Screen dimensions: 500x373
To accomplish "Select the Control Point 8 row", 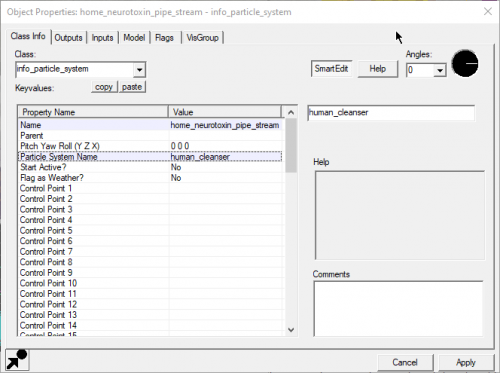I will pyautogui.click(x=150, y=262).
